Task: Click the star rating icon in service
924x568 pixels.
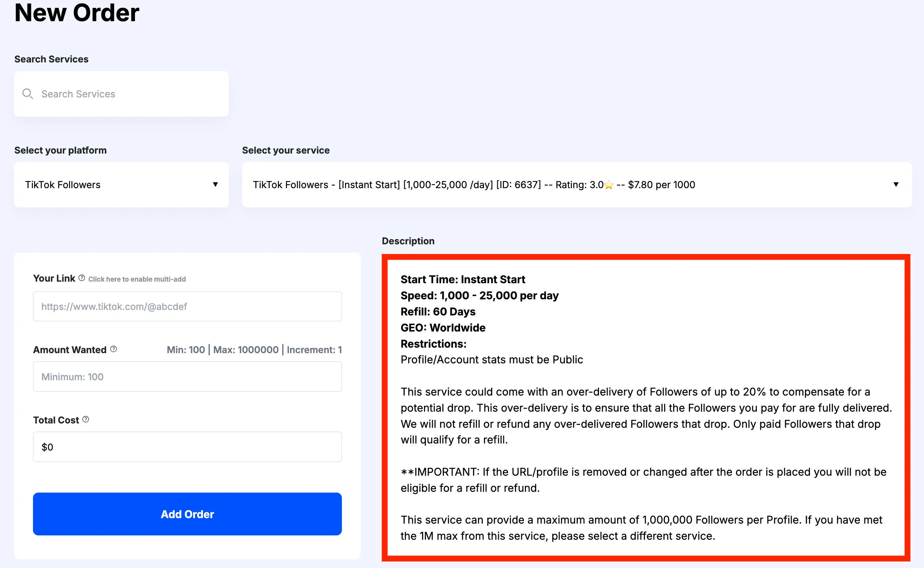Action: coord(609,185)
